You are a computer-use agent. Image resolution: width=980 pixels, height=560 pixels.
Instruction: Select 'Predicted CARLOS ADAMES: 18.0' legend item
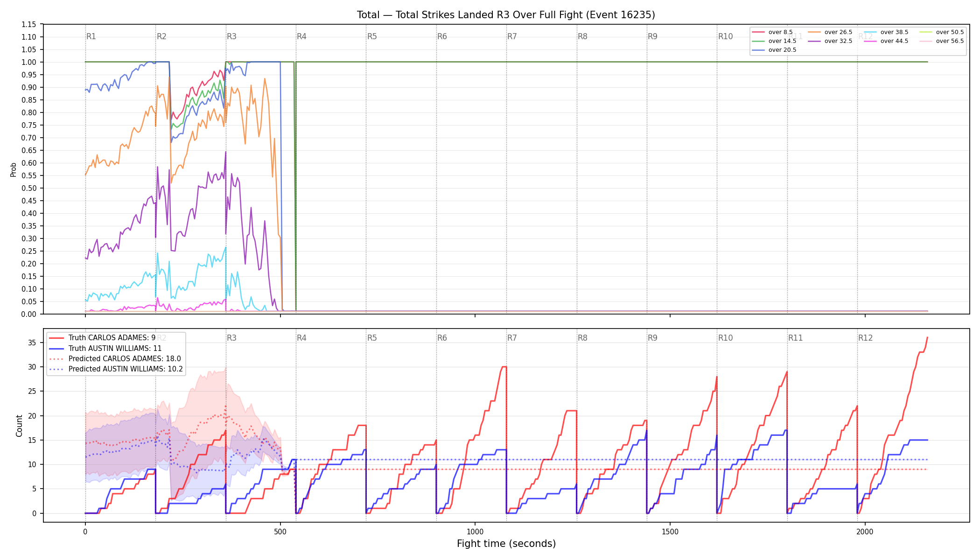pos(115,359)
